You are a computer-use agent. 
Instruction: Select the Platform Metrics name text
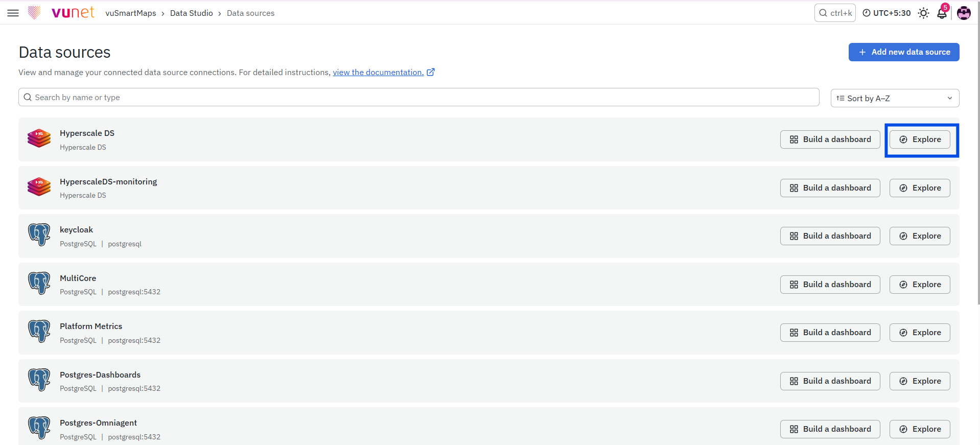pyautogui.click(x=91, y=326)
